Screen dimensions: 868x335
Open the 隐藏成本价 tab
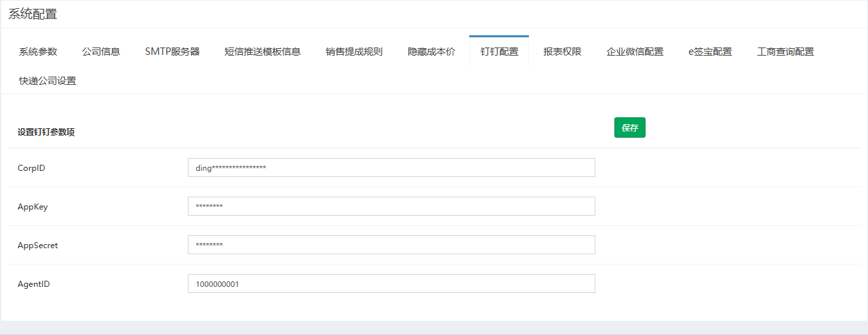pyautogui.click(x=431, y=52)
